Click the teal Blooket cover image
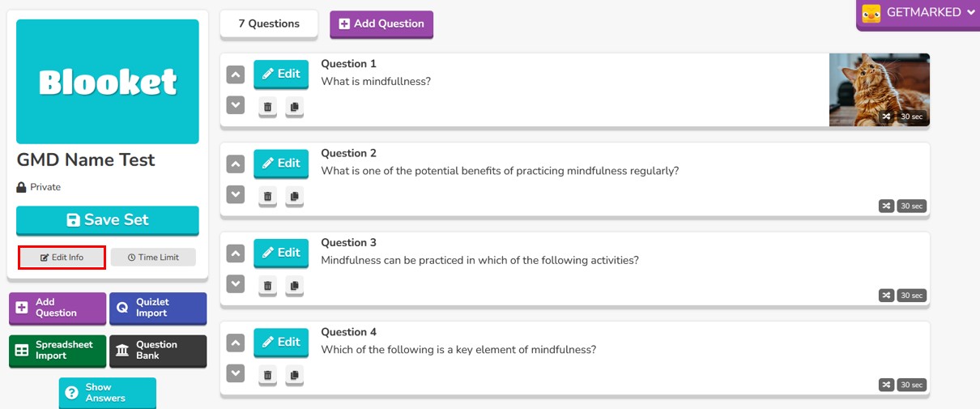This screenshot has width=980, height=409. pyautogui.click(x=108, y=82)
